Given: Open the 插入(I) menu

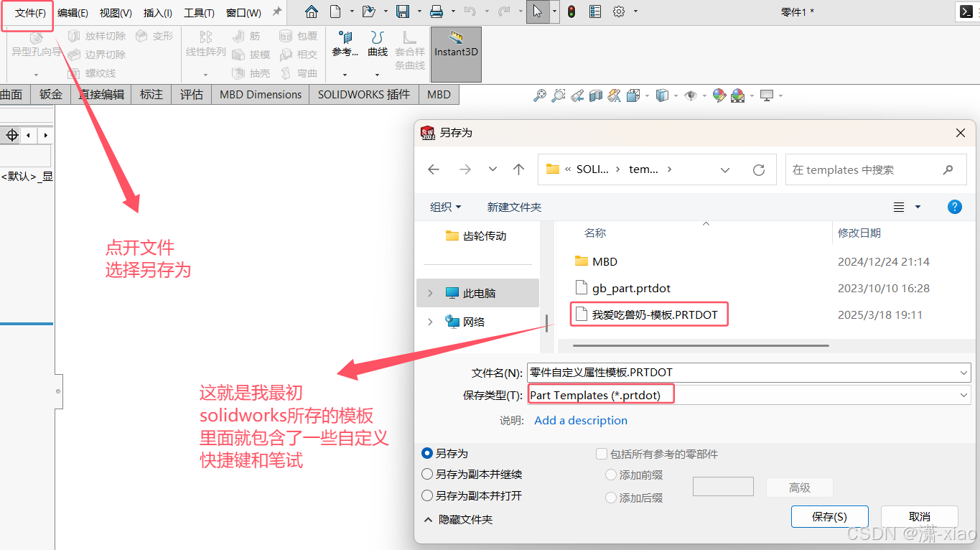Looking at the screenshot, I should 158,13.
